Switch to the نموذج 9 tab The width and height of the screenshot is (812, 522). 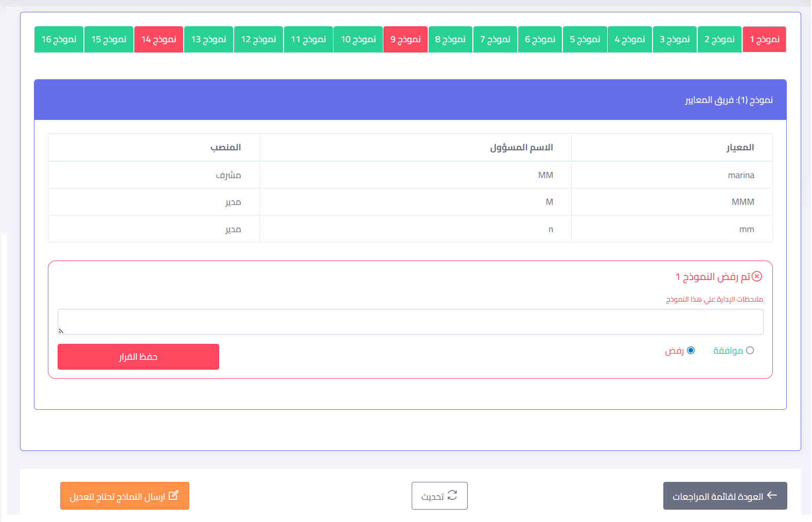(405, 39)
